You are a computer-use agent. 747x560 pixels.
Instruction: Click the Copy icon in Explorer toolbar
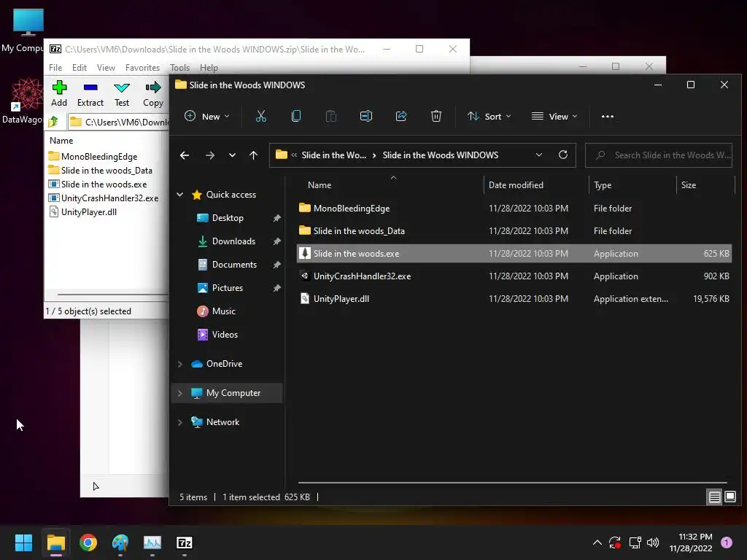[x=296, y=116]
